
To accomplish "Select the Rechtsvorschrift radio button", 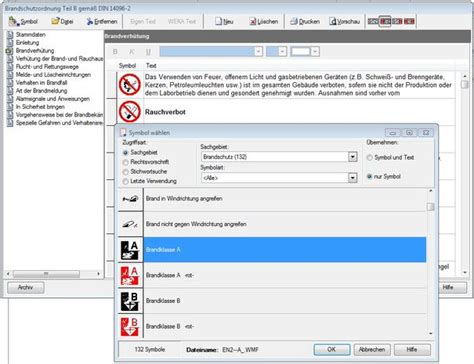I will [x=125, y=162].
